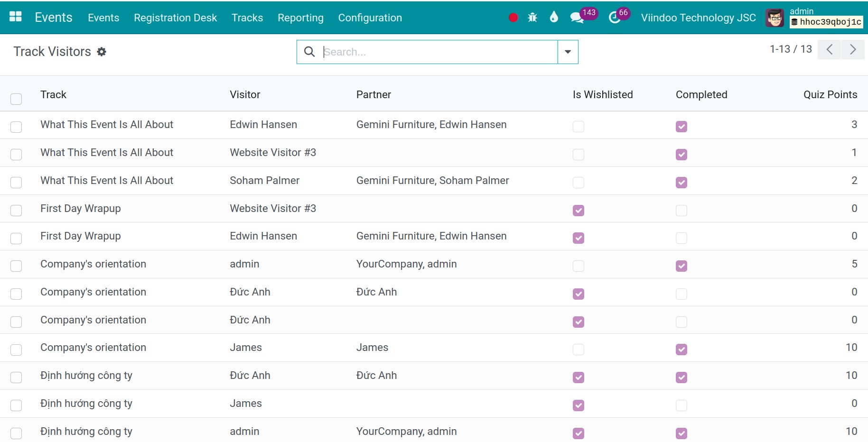Open Viindoo Technology JSC company switcher
Image resolution: width=868 pixels, height=442 pixels.
[x=698, y=18]
